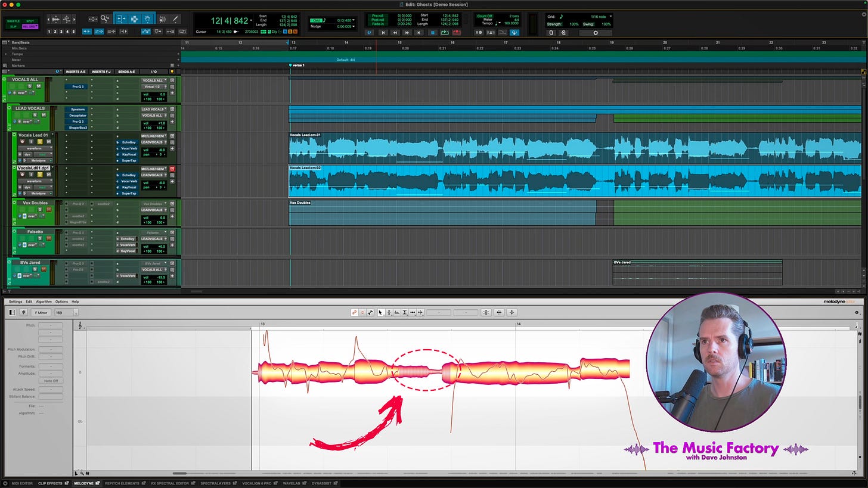Select the Scrubber speaker tool
The height and width of the screenshot is (488, 868).
tap(162, 19)
